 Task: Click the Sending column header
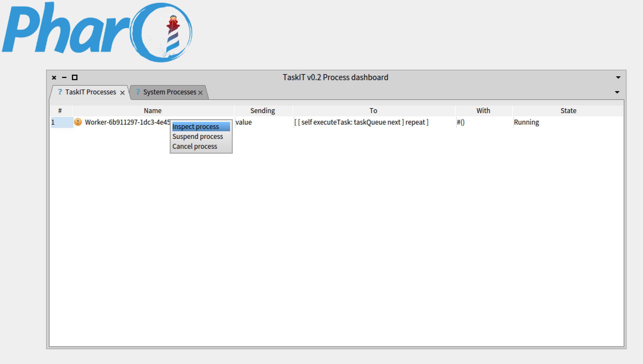pos(262,111)
